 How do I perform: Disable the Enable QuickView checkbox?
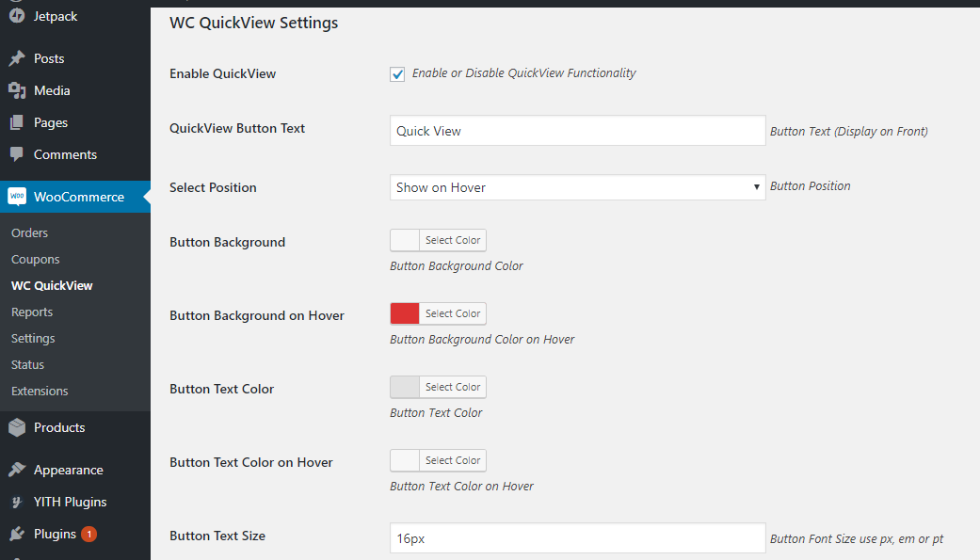397,73
